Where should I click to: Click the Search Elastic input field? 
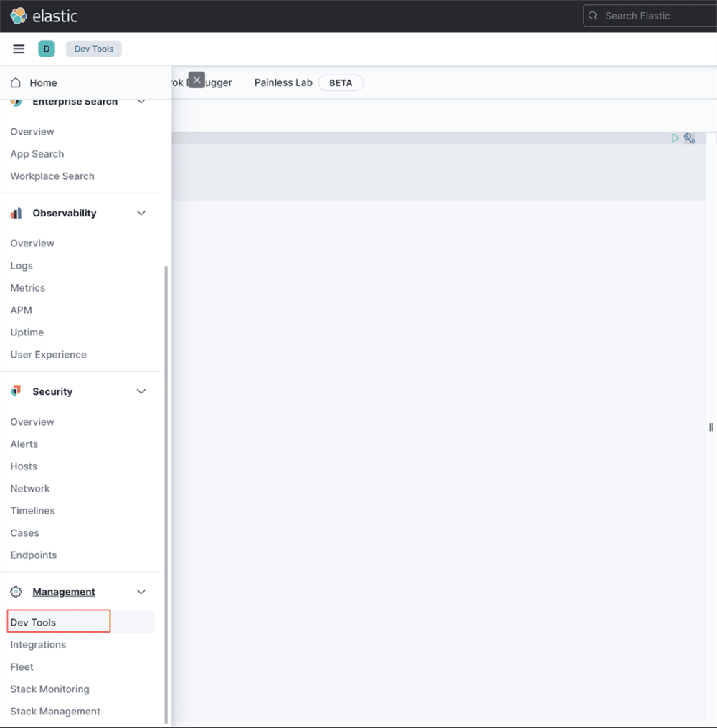tap(652, 16)
